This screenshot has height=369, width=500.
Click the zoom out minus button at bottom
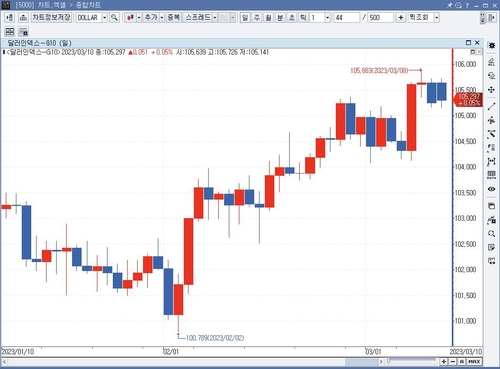point(453,362)
